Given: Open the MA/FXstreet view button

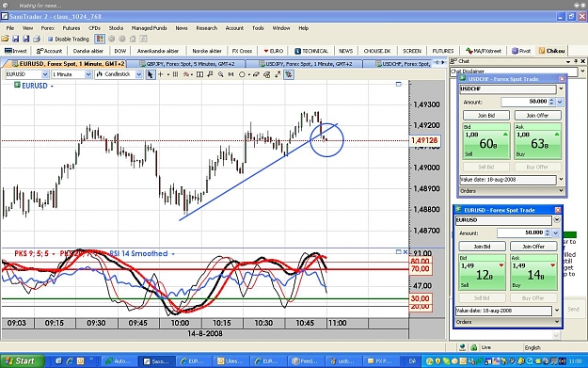Looking at the screenshot, I should point(484,51).
